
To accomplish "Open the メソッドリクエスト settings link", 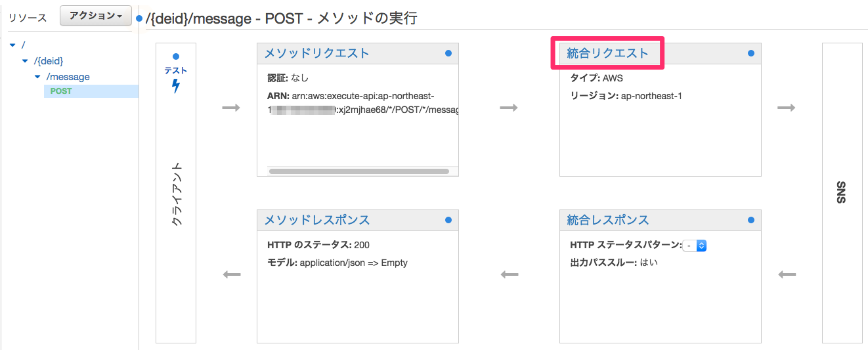I will tap(316, 53).
